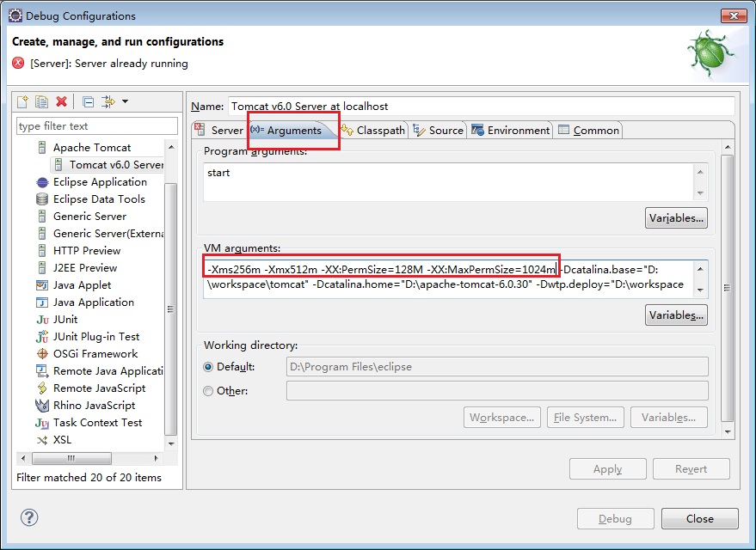This screenshot has height=550, width=756.
Task: Select the Other working directory radio
Action: tap(208, 391)
